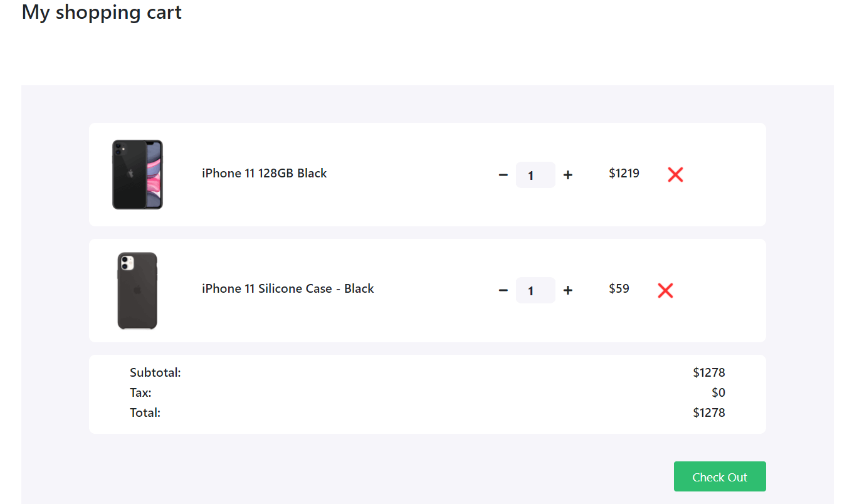Click the Tax amount $0
Screen dimensions: 852x504
(x=718, y=393)
